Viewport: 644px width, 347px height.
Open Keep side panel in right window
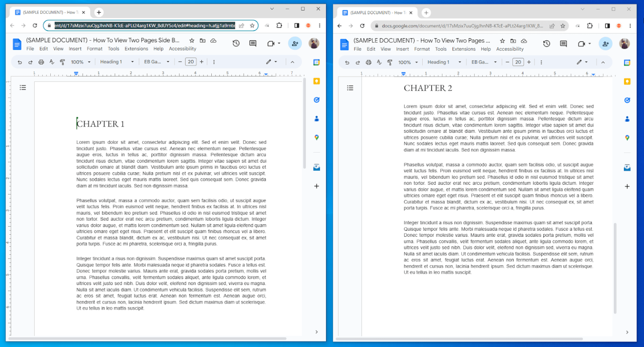pos(627,82)
